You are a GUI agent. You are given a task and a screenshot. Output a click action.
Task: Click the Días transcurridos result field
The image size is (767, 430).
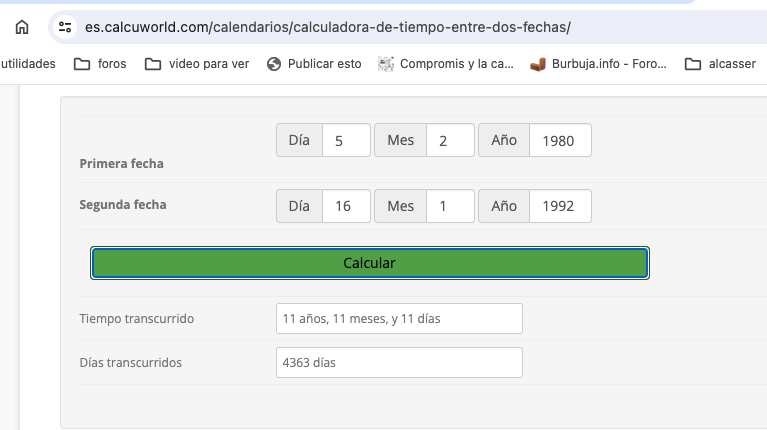tap(399, 362)
